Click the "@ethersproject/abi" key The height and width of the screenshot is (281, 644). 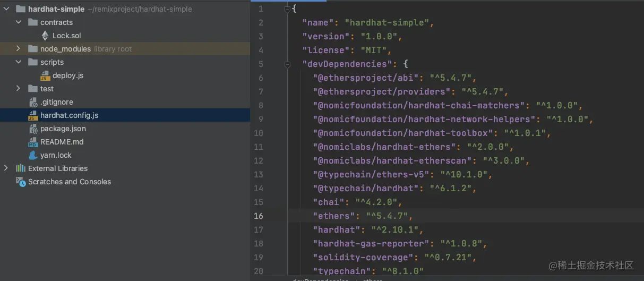[x=366, y=78]
